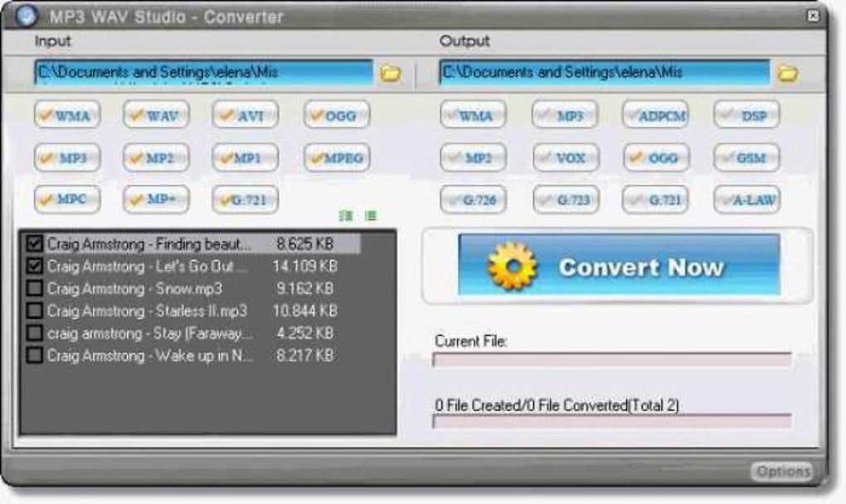The height and width of the screenshot is (504, 846).
Task: Click the 9.162 KB file size
Action: tap(305, 289)
